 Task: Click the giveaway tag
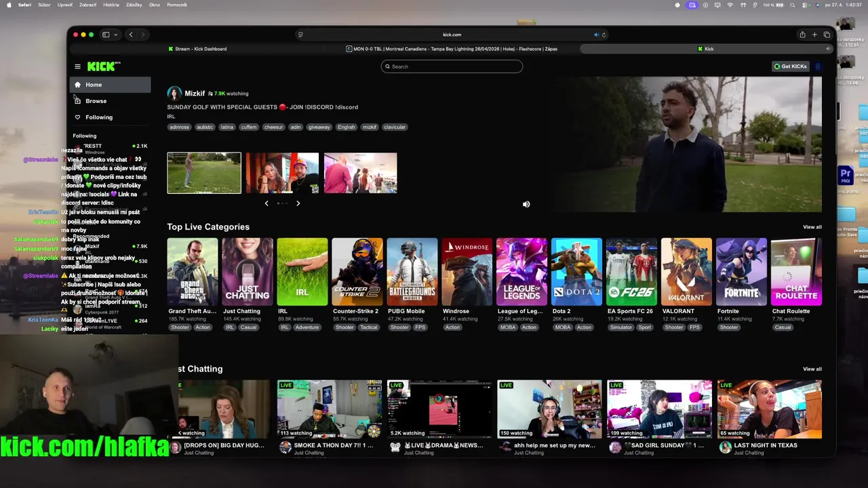coord(319,127)
